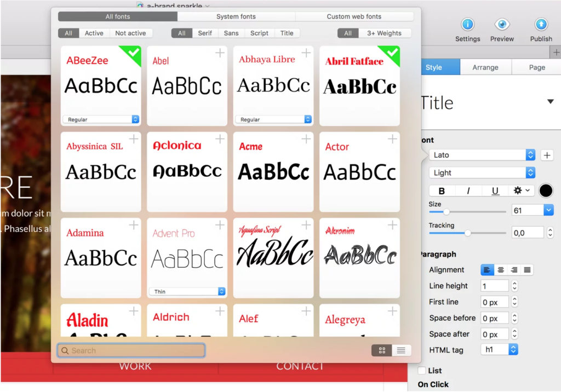Filter fonts by Serif category
The width and height of the screenshot is (561, 392).
click(205, 33)
